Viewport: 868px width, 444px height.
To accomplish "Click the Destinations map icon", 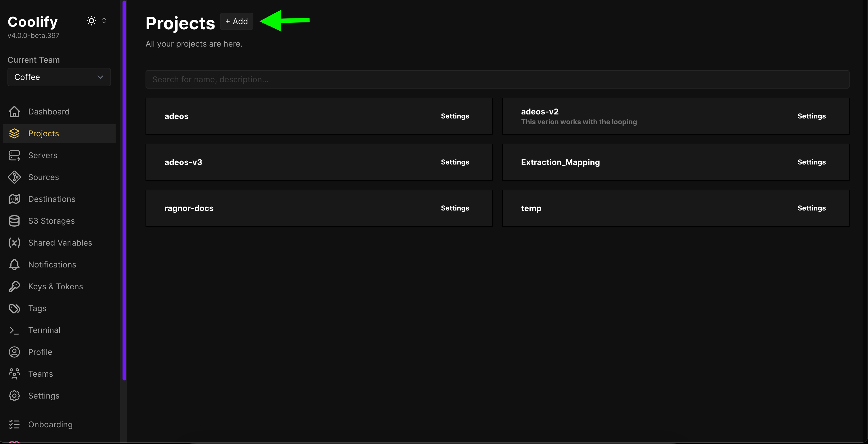I will [14, 199].
